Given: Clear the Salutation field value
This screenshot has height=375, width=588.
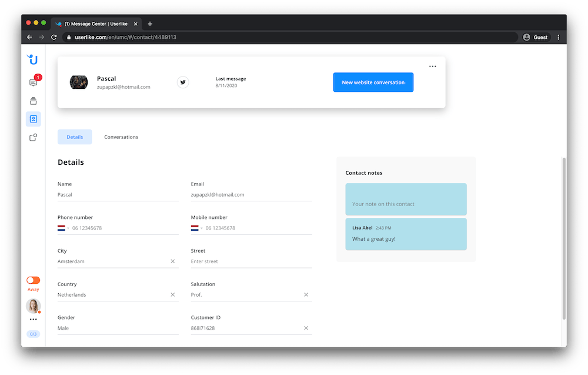Looking at the screenshot, I should click(306, 294).
